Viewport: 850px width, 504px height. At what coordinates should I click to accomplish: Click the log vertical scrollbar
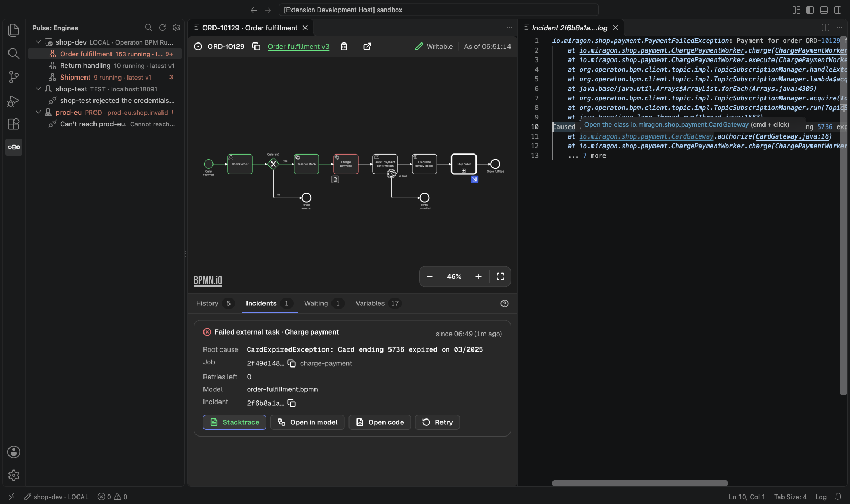[843, 215]
